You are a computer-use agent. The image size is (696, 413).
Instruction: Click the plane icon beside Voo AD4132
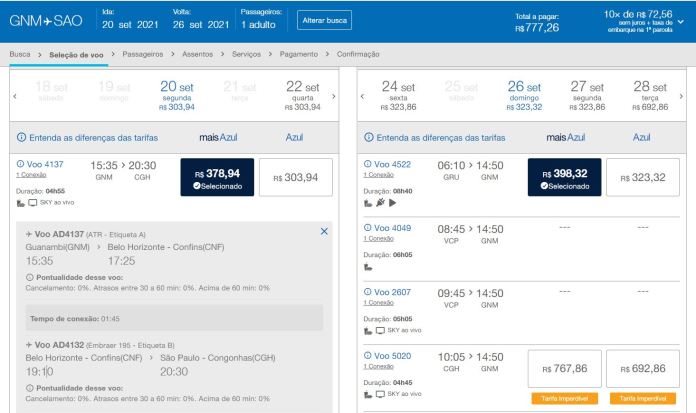[x=29, y=345]
